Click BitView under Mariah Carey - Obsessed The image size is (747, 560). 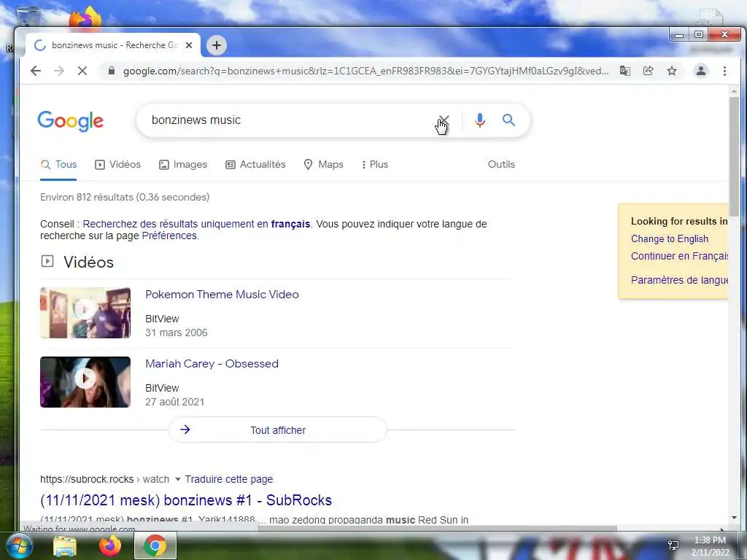[162, 388]
